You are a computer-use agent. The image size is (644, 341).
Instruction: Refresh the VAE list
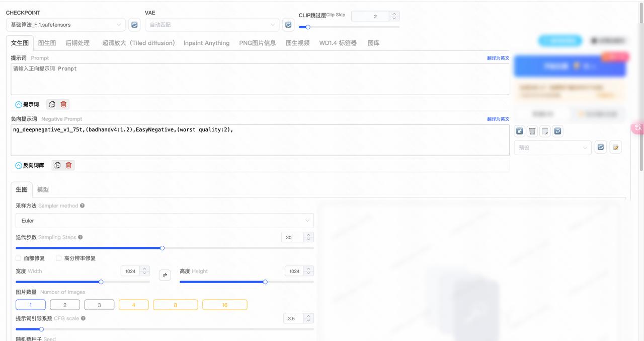[288, 25]
